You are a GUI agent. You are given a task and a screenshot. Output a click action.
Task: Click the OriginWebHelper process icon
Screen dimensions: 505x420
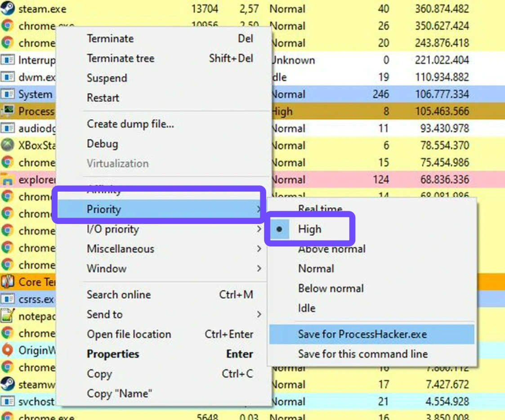tap(7, 350)
